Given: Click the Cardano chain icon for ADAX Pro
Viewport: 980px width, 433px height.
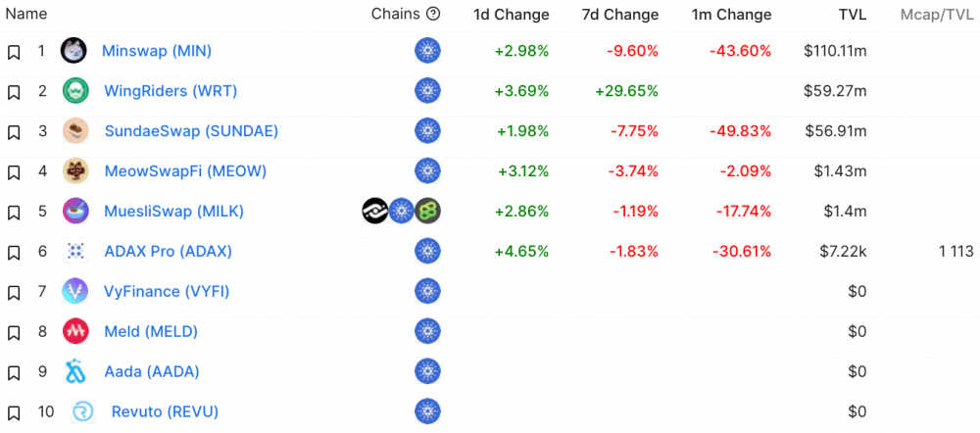Looking at the screenshot, I should (427, 251).
